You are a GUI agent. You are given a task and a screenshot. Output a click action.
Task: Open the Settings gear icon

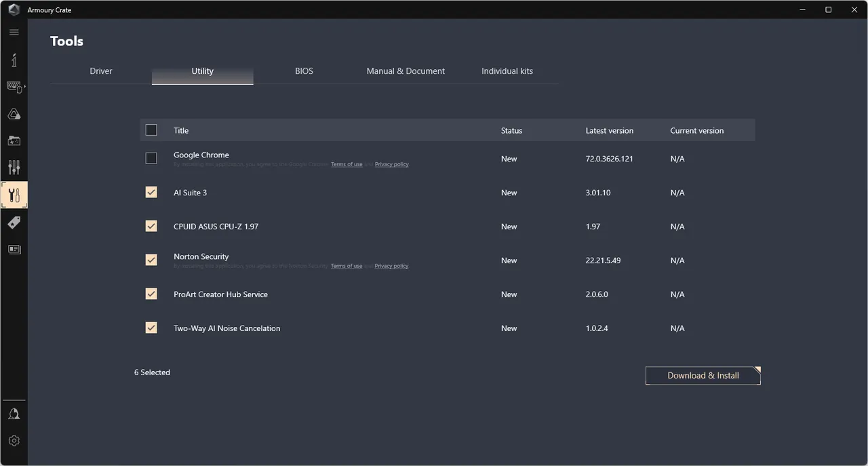(x=14, y=441)
